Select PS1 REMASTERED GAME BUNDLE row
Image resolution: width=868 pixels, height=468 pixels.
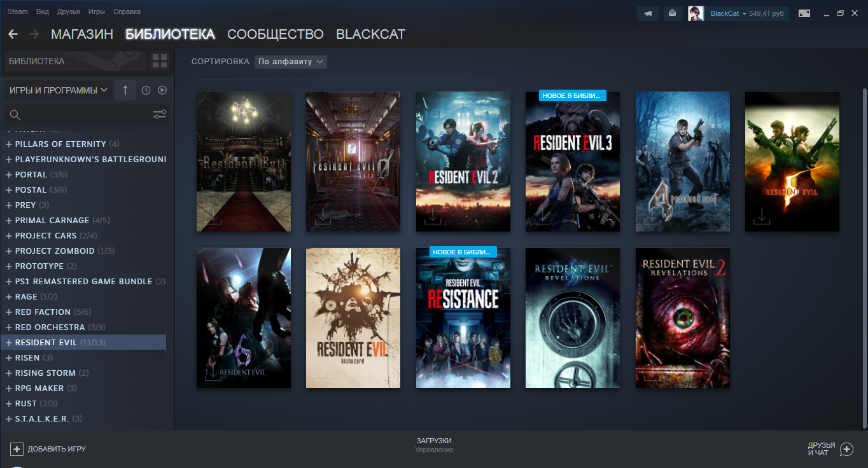[x=83, y=281]
